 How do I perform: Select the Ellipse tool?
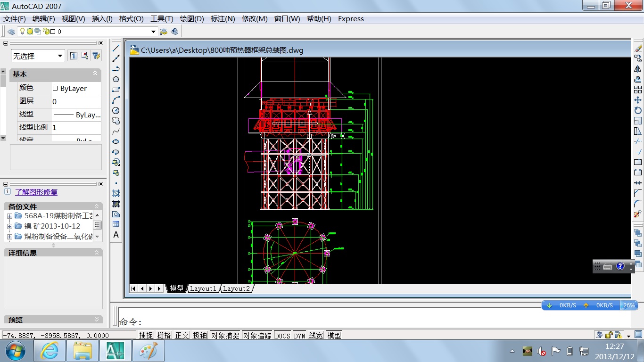[116, 141]
